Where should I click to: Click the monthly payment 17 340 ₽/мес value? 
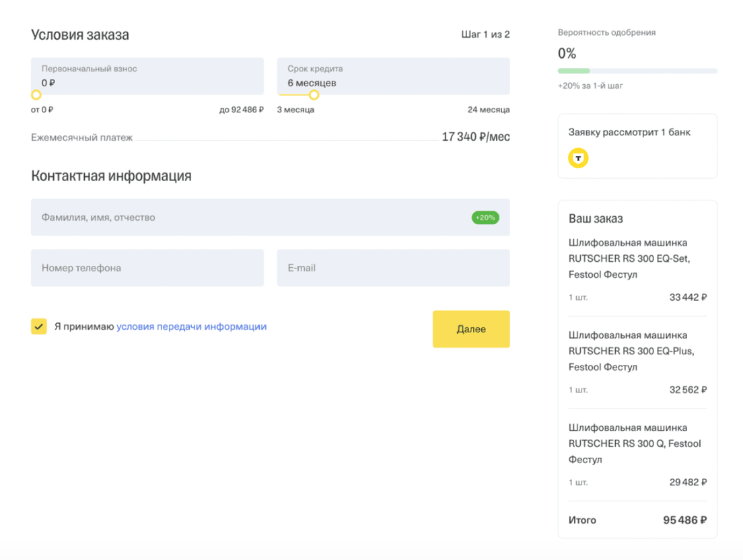click(475, 137)
